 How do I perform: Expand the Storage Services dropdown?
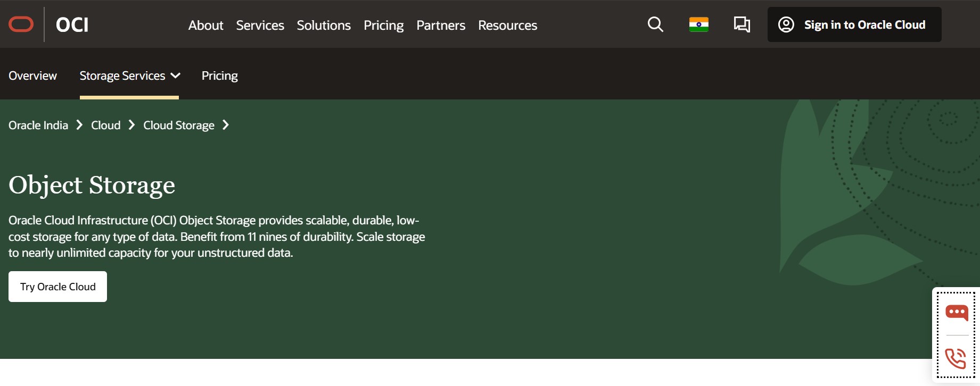129,75
